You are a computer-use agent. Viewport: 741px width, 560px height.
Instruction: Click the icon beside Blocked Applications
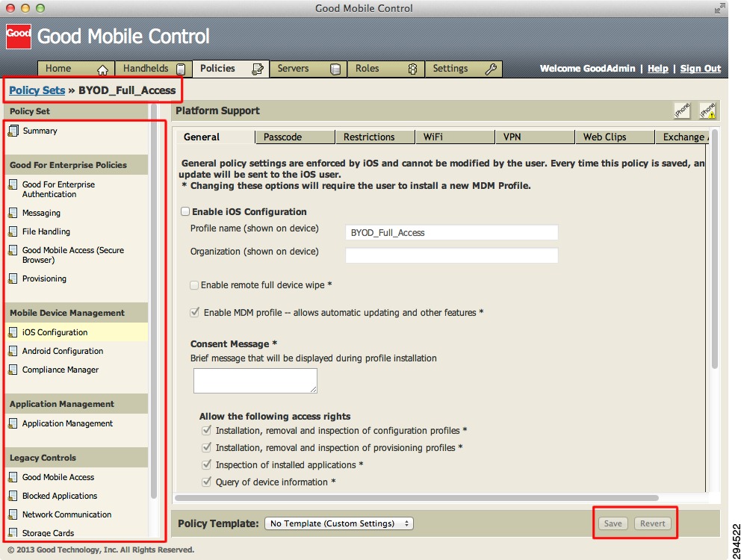(13, 497)
